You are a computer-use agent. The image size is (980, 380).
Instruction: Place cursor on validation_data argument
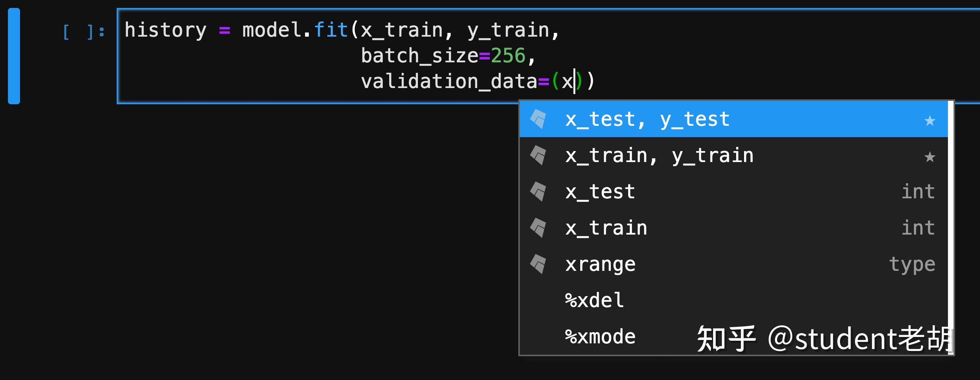[x=449, y=82]
